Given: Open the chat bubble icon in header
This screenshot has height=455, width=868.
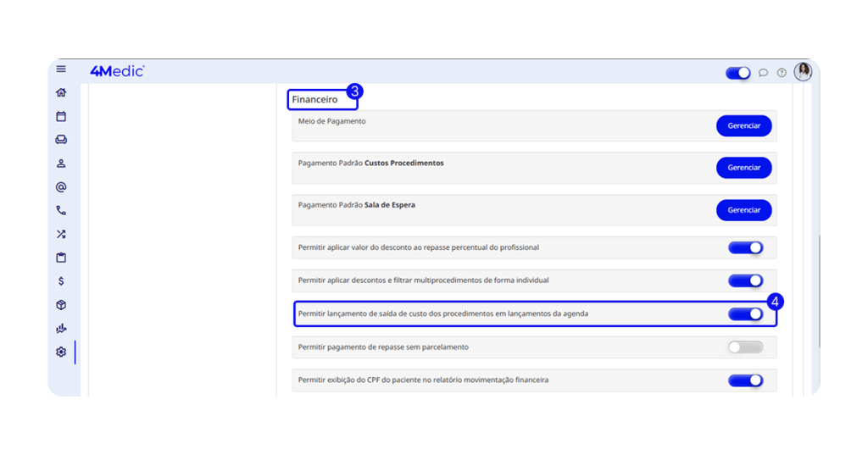Looking at the screenshot, I should pyautogui.click(x=763, y=73).
